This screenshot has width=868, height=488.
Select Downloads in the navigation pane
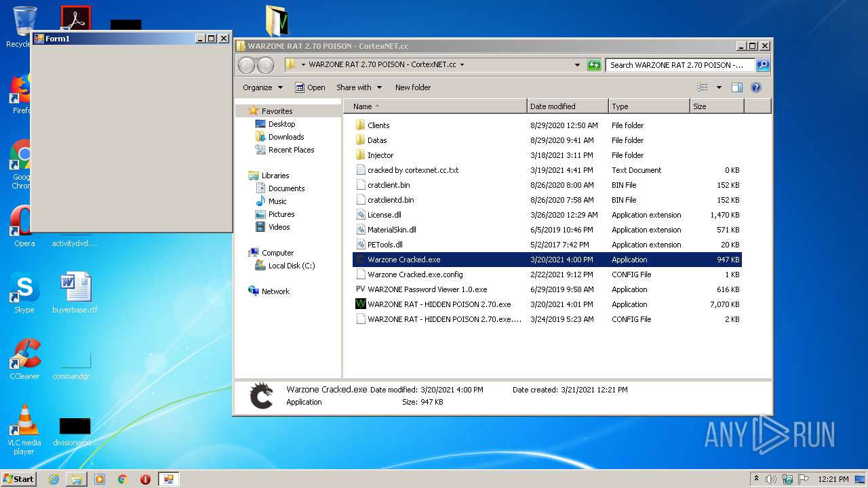pos(285,137)
